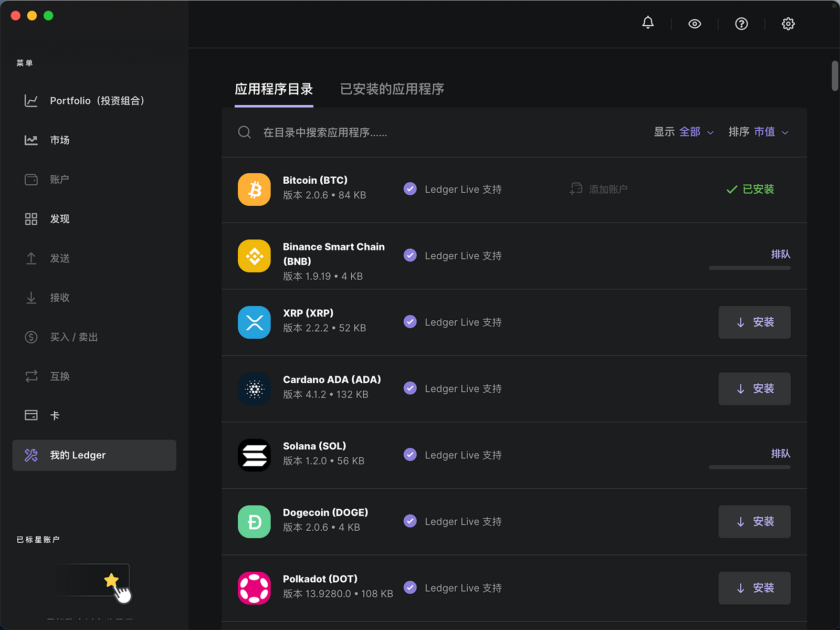840x630 pixels.
Task: Click Bitcoin version text 2.0.6 • 84 KB
Action: (x=324, y=195)
